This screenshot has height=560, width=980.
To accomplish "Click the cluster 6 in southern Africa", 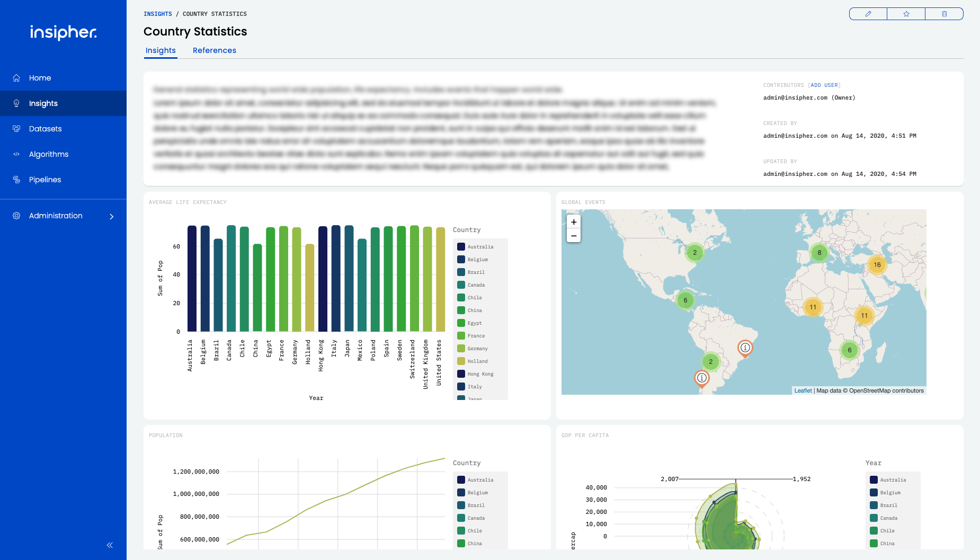I will tap(850, 350).
